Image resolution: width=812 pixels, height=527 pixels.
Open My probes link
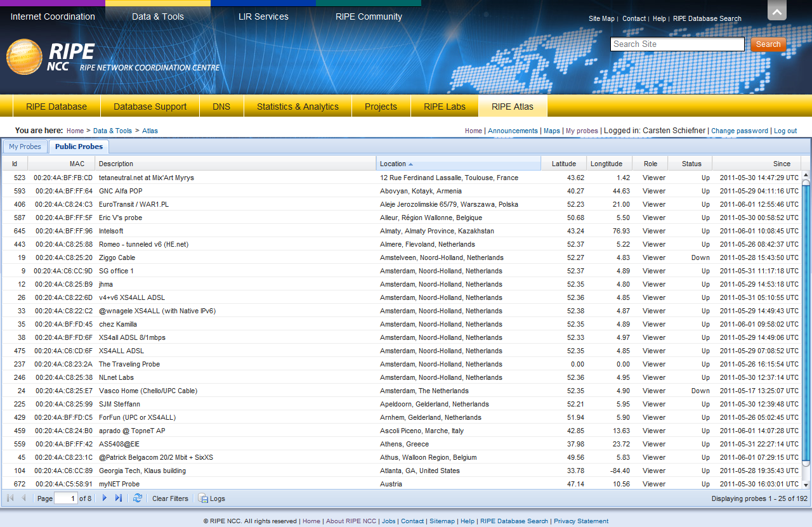[582, 131]
